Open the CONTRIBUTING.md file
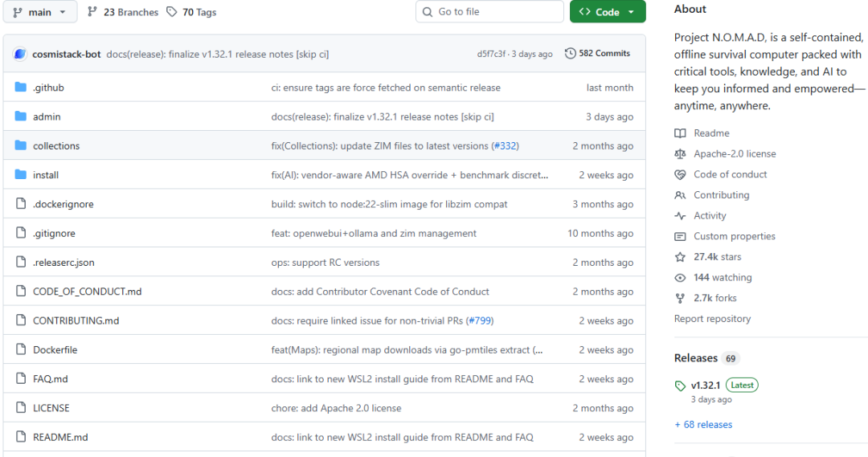 click(76, 321)
